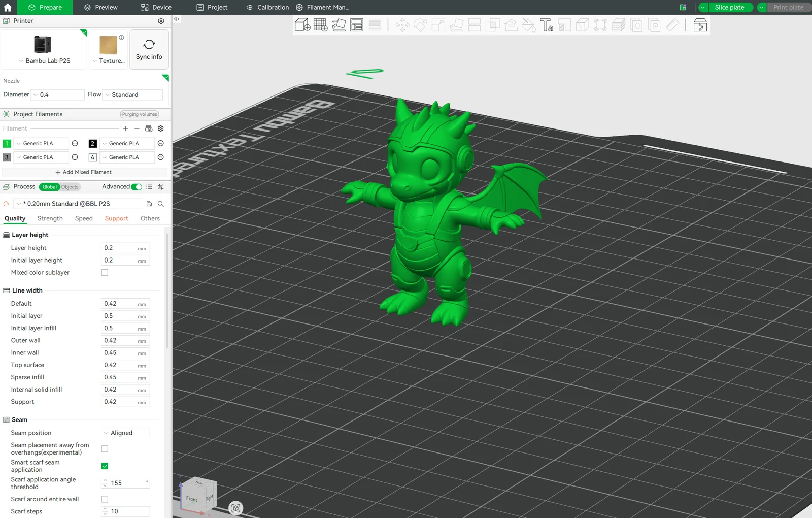The width and height of the screenshot is (812, 518).
Task: Switch to the Project tab
Action: tap(212, 7)
